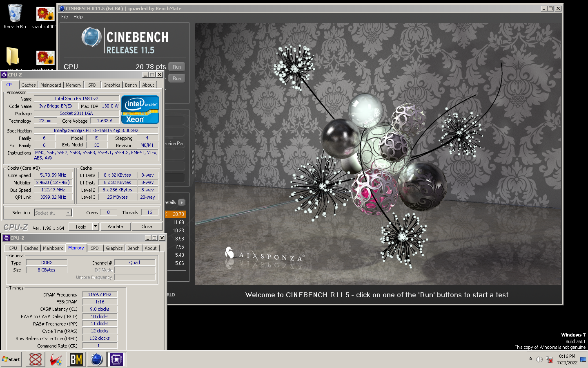
Task: Switch to Bench tab in top CPU-Z
Action: pos(131,85)
